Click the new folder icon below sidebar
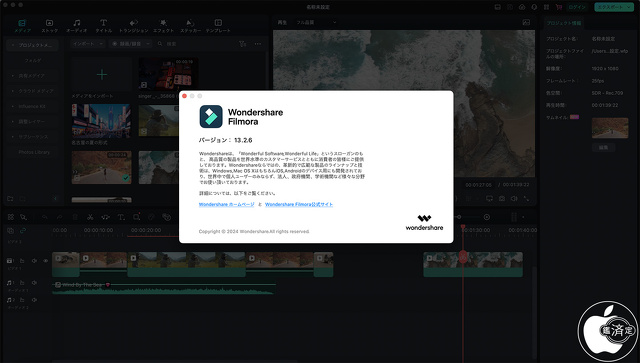The image size is (640, 363). tap(10, 198)
